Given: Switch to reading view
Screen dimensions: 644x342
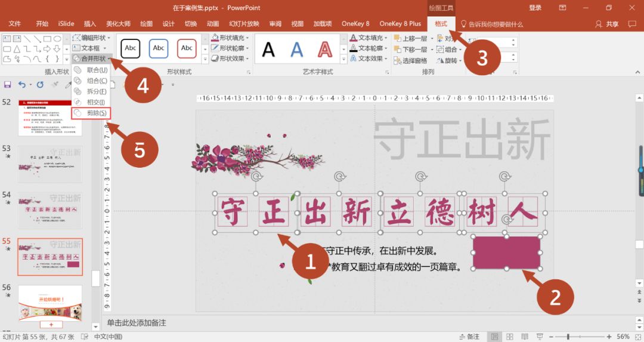Looking at the screenshot, I should [x=525, y=337].
